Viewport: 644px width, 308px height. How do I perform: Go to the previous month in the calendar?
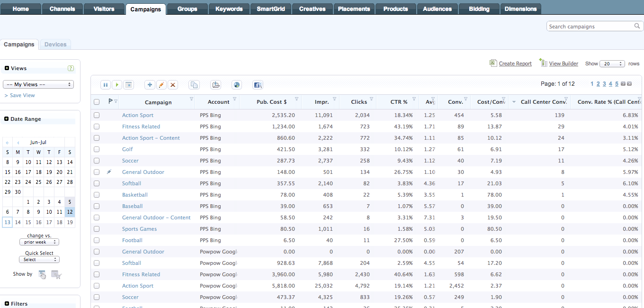(18, 143)
